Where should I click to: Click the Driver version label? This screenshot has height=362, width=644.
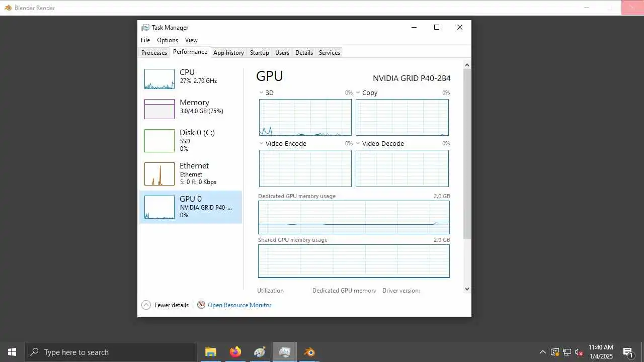[401, 291]
